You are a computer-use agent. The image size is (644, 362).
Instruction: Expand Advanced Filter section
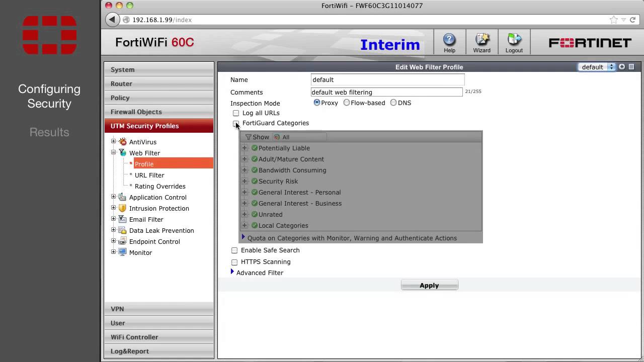tap(232, 271)
